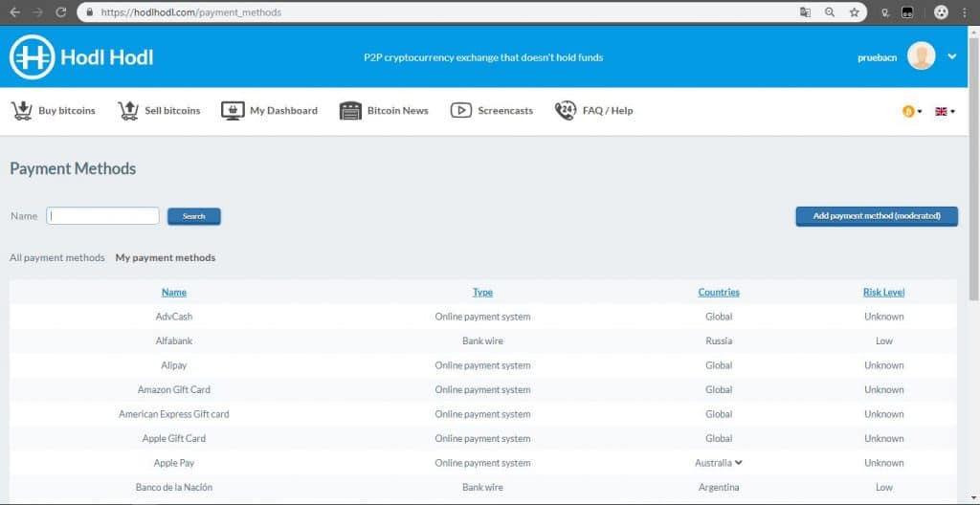Click the Sell bitcoins cart icon
The image size is (980, 505).
coord(128,111)
